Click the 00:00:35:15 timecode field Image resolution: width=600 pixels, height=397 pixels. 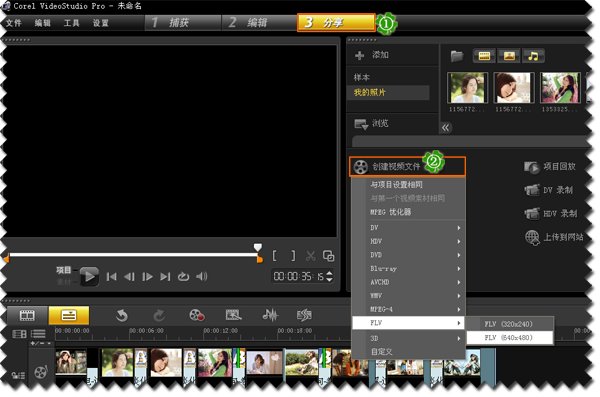[298, 276]
